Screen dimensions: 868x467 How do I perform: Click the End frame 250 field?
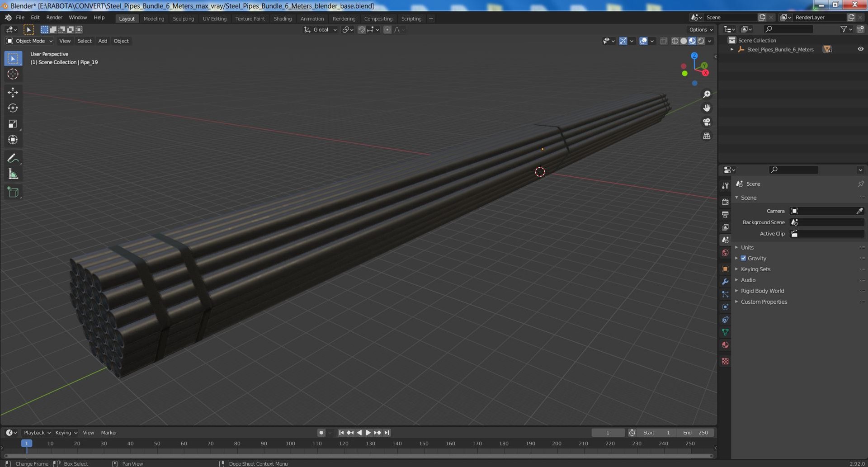pyautogui.click(x=695, y=433)
